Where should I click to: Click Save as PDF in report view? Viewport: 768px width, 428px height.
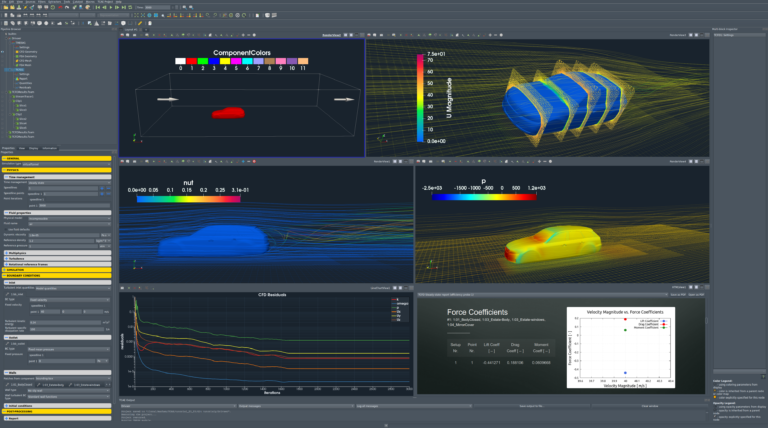pos(677,295)
